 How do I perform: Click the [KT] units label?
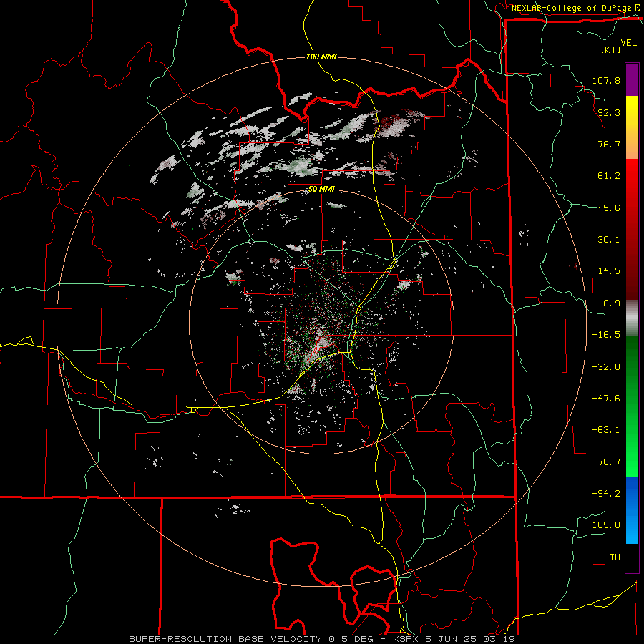click(x=611, y=49)
